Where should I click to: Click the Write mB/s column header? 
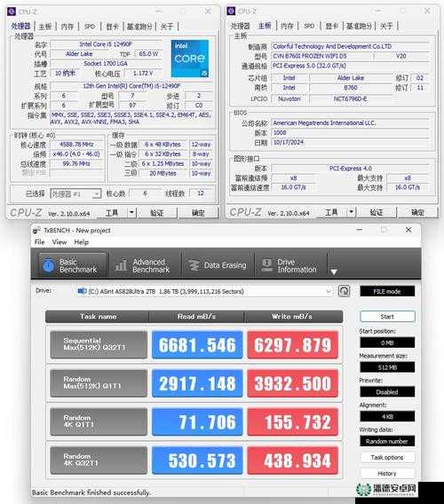coord(292,317)
